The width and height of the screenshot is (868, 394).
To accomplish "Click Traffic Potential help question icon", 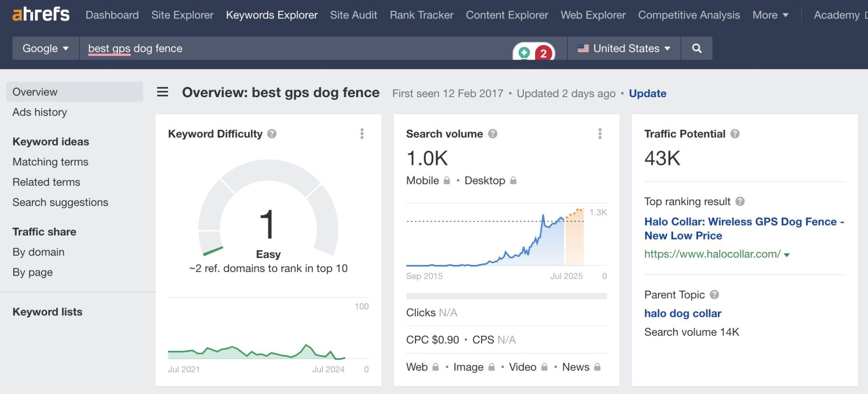I will point(735,134).
